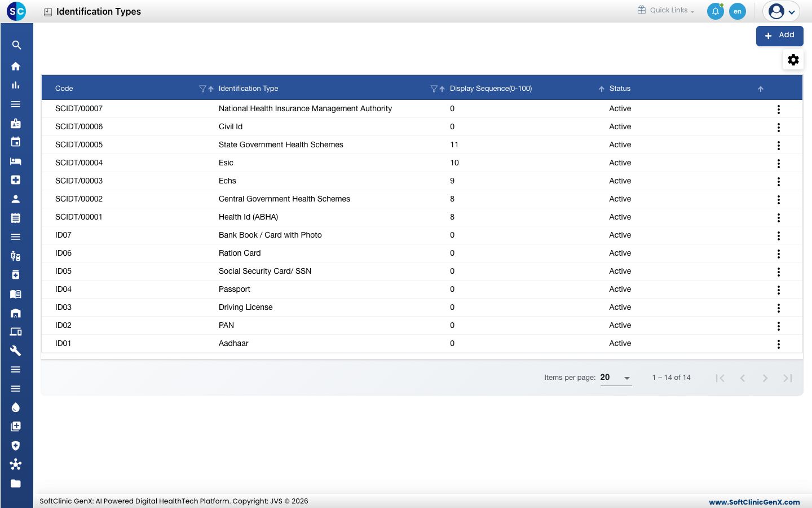Open the open-book sidebar icon
812x508 pixels.
click(16, 294)
